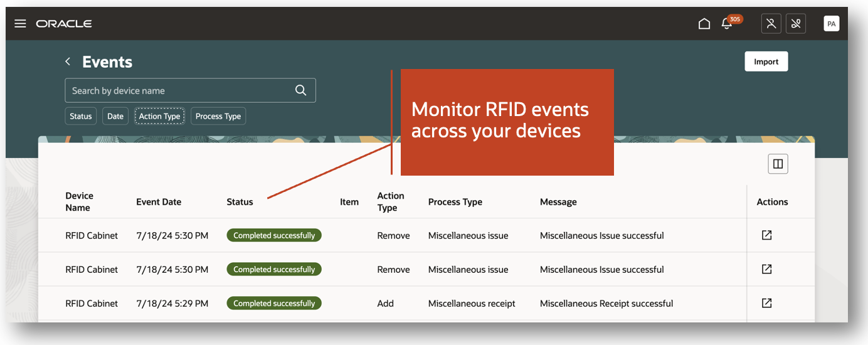This screenshot has height=345, width=868.
Task: Click the Process Type column header
Action: click(x=455, y=202)
